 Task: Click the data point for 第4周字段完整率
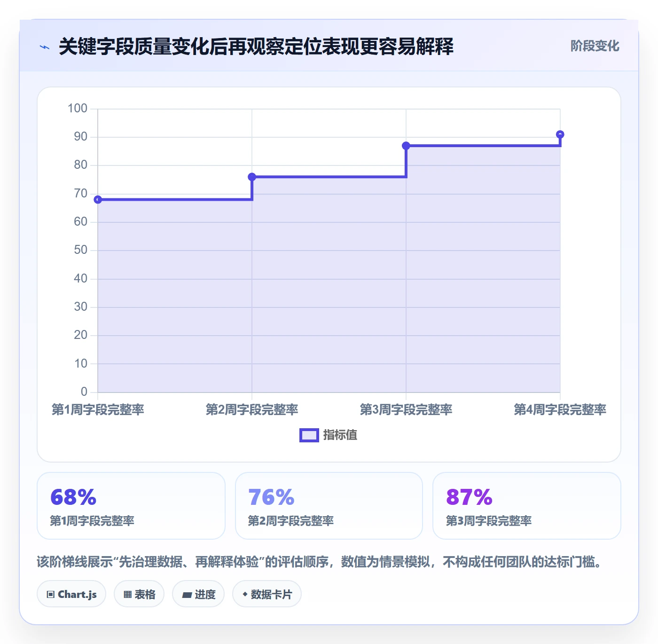560,134
